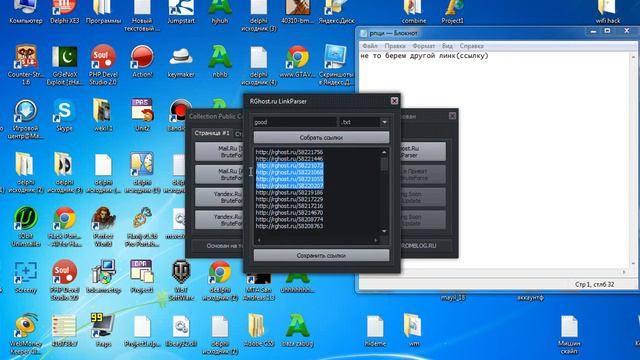
Task: Select link http://rghost.ru/58214670
Action: (289, 213)
